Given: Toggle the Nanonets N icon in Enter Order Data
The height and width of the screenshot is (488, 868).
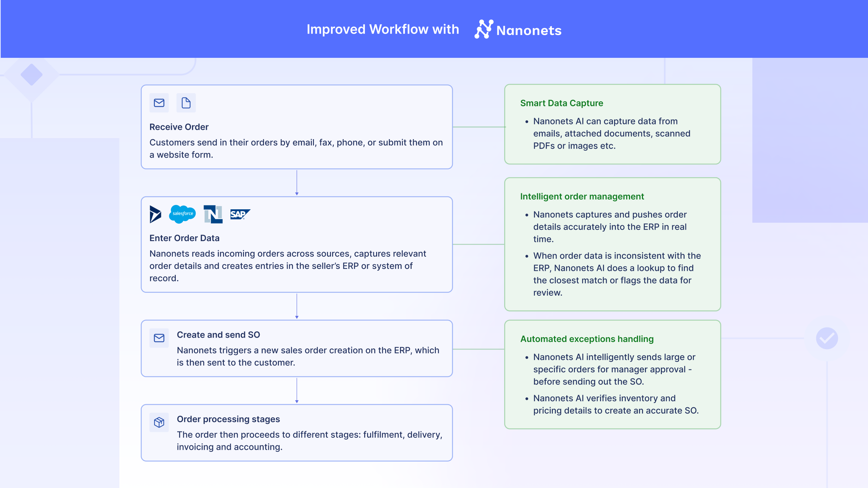Looking at the screenshot, I should pos(213,213).
